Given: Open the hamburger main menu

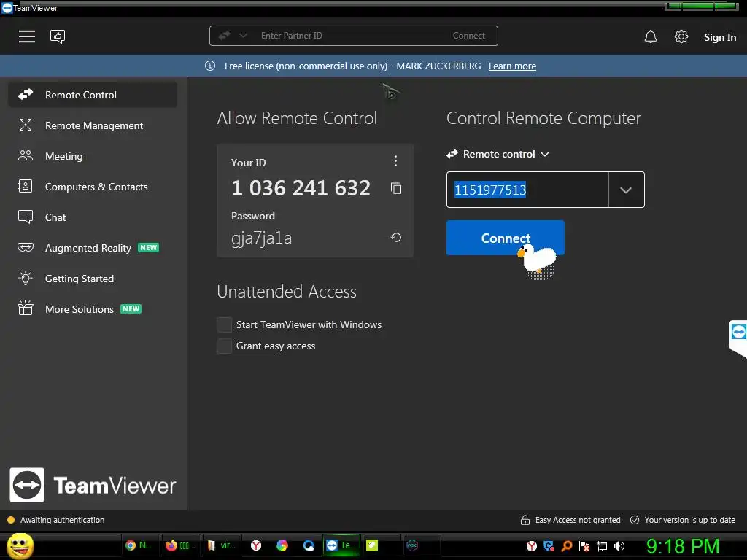Looking at the screenshot, I should click(x=27, y=36).
